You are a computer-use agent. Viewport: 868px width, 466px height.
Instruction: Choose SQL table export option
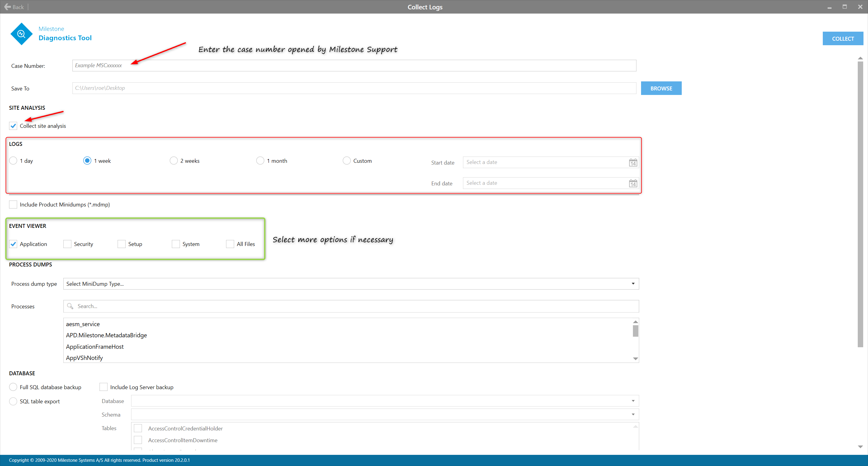(13, 401)
